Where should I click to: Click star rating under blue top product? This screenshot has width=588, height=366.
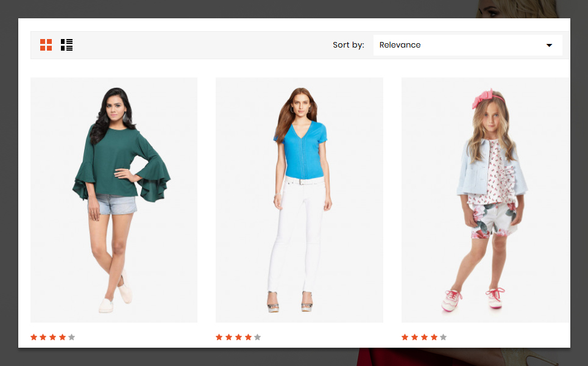click(x=238, y=337)
